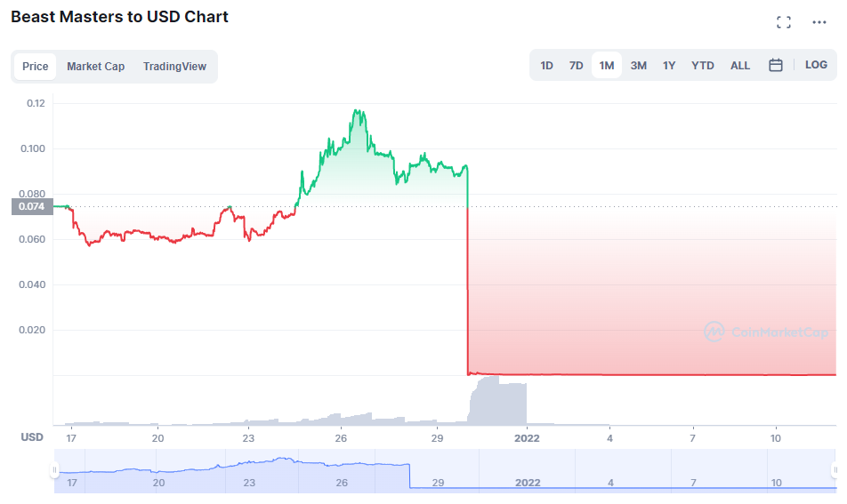Open the three-dots more options menu

(x=819, y=22)
